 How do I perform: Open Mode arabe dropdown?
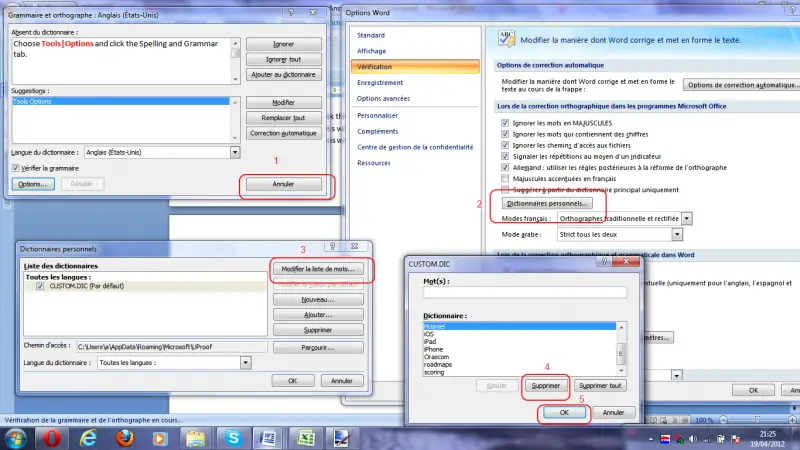pos(677,234)
